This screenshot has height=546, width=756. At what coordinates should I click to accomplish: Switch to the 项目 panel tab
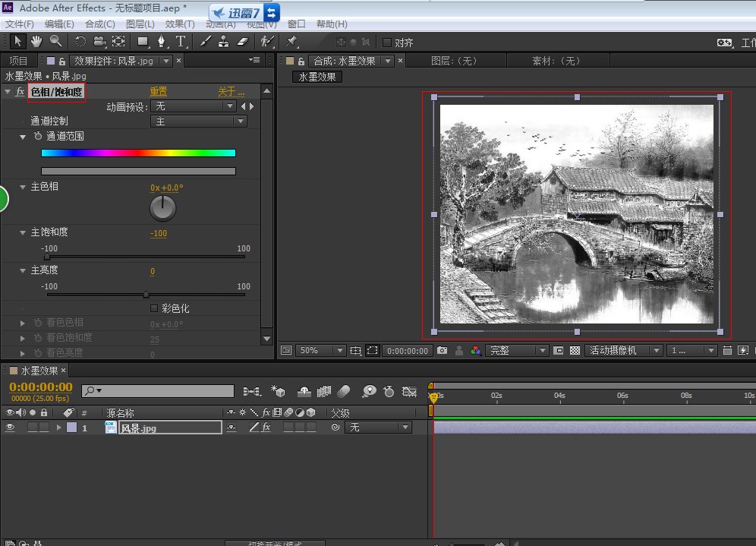pyautogui.click(x=18, y=61)
